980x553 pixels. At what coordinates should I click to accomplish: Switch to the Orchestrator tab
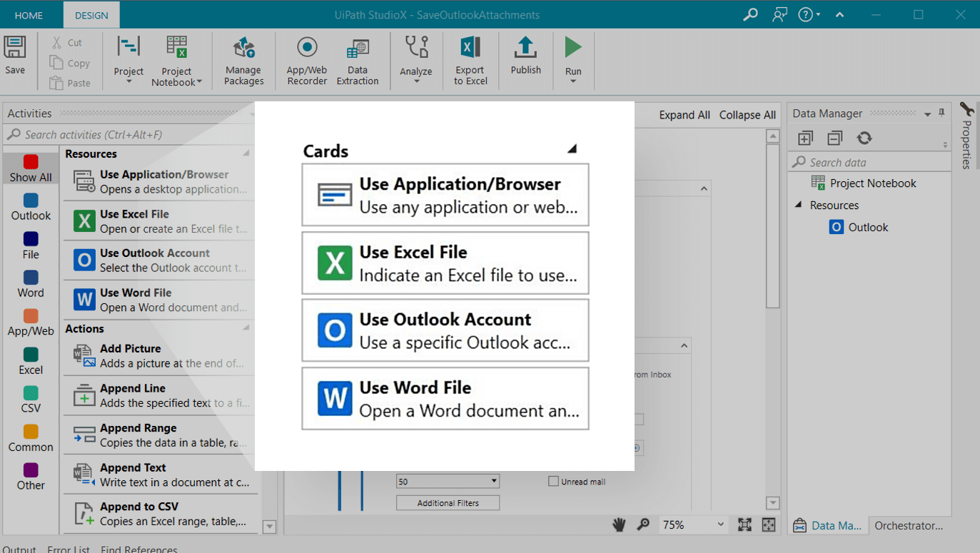[909, 525]
